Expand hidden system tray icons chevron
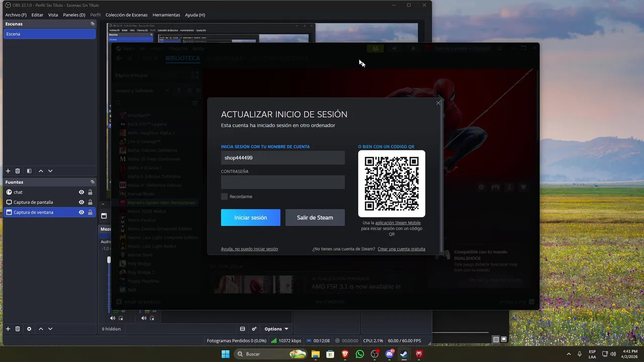The image size is (644, 362). click(569, 354)
